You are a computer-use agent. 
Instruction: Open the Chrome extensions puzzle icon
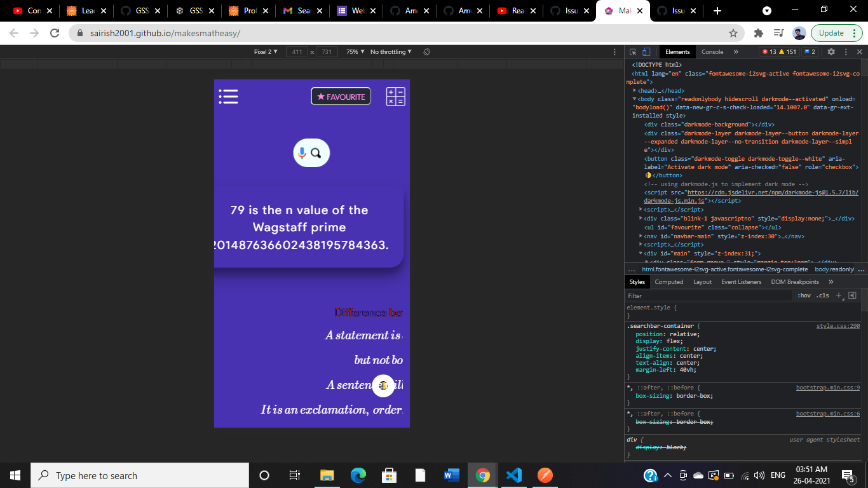click(x=758, y=33)
